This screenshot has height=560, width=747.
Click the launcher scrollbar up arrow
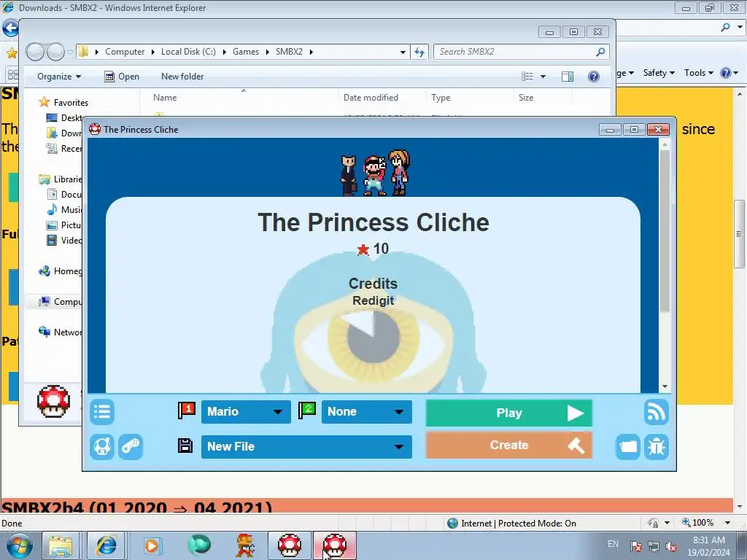click(665, 144)
